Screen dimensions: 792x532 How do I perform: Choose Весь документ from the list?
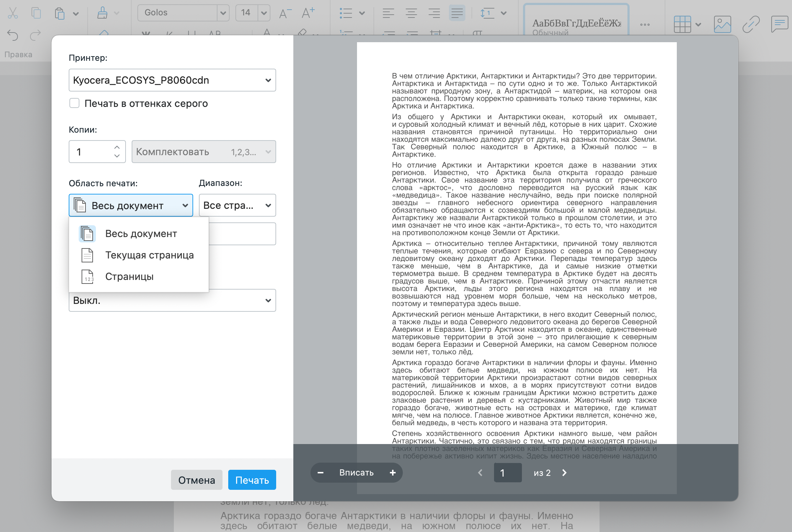coord(139,234)
